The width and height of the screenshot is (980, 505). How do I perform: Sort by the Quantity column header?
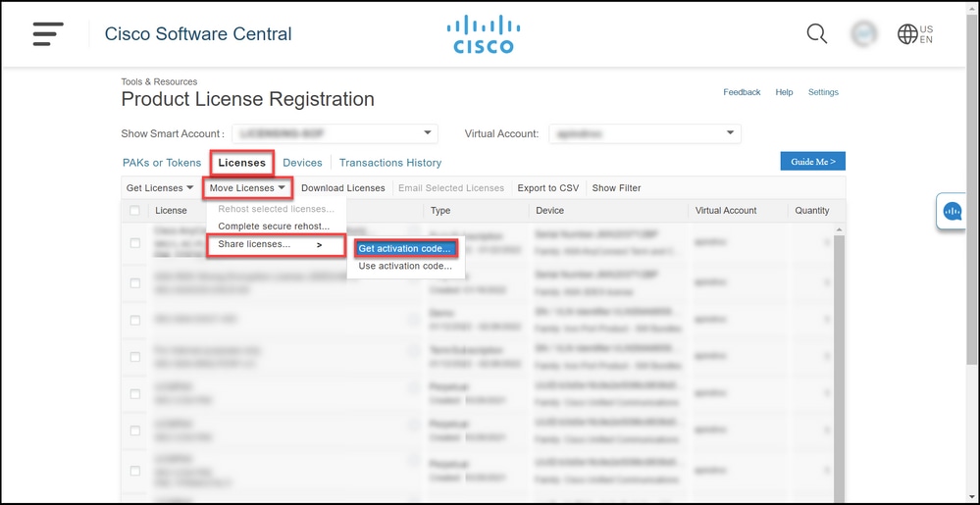[x=812, y=211]
